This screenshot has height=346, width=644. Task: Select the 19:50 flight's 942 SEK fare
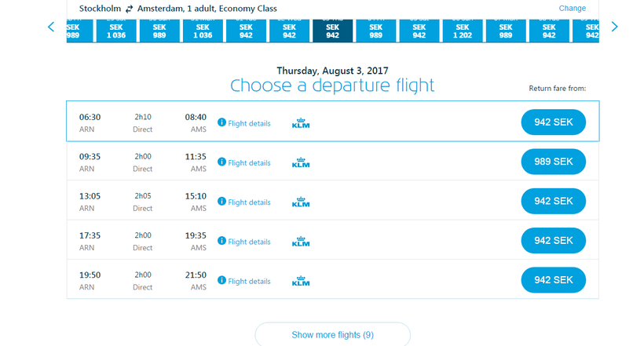tap(553, 280)
